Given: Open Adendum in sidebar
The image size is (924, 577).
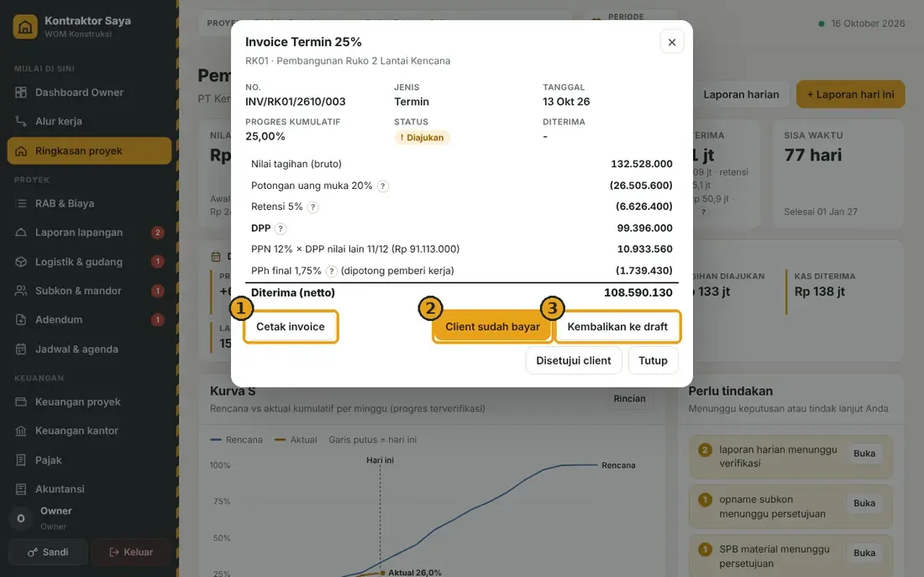Looking at the screenshot, I should pyautogui.click(x=90, y=319).
